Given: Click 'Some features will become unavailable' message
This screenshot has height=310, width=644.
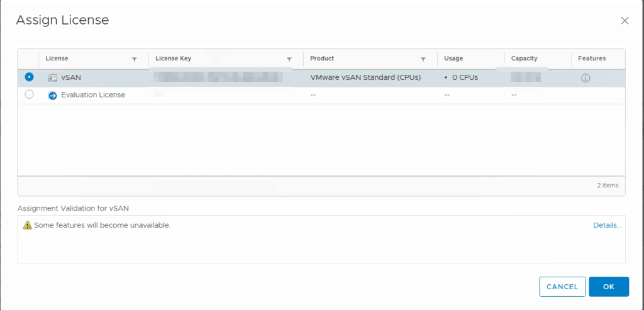Looking at the screenshot, I should [x=103, y=225].
